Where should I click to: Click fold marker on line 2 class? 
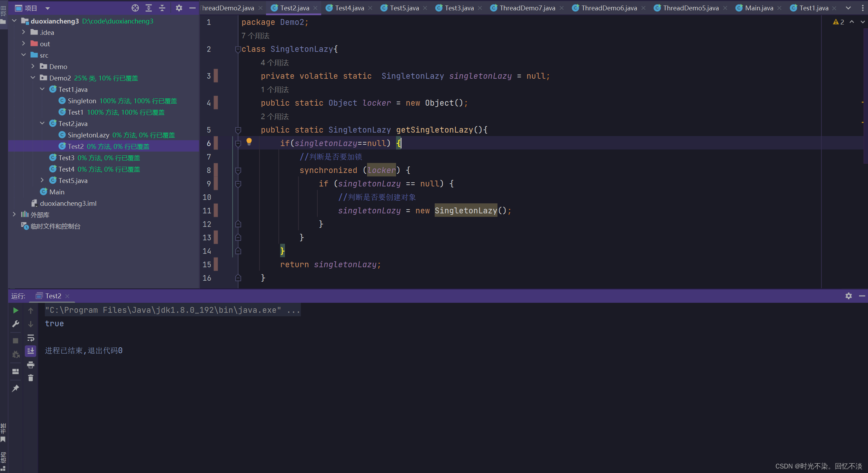(238, 49)
